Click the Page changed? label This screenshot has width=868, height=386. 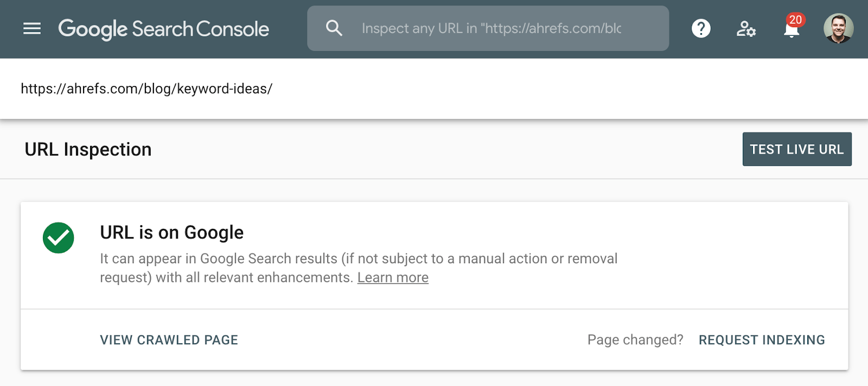pyautogui.click(x=635, y=340)
